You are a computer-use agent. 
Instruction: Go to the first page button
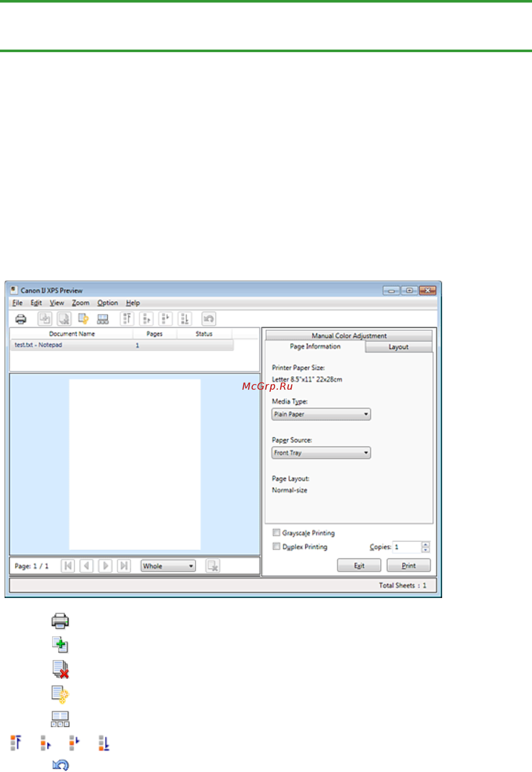pos(68,566)
